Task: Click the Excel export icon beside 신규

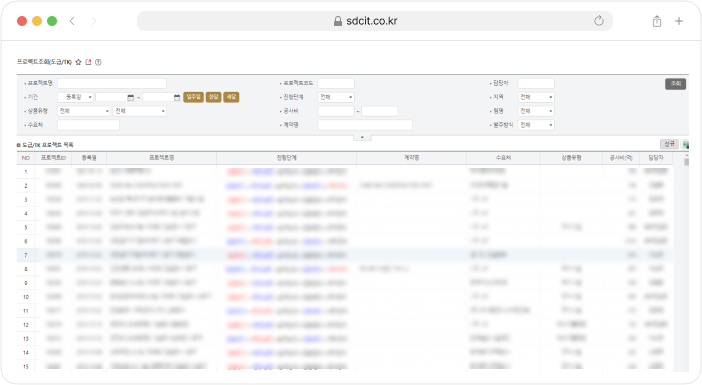Action: point(685,144)
